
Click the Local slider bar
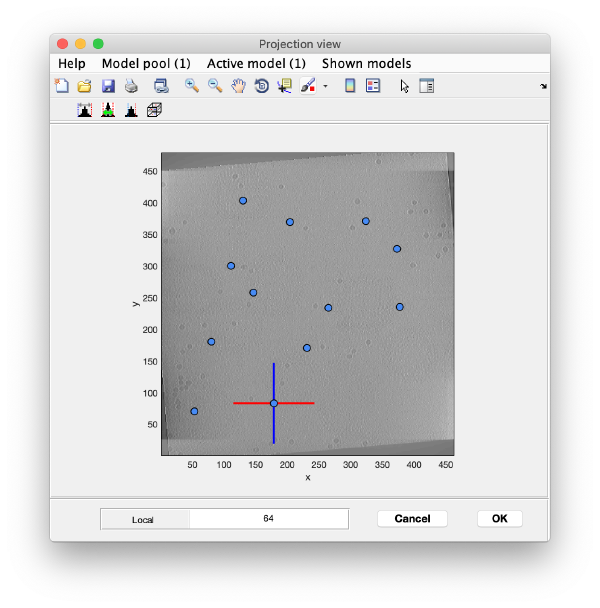tap(145, 519)
